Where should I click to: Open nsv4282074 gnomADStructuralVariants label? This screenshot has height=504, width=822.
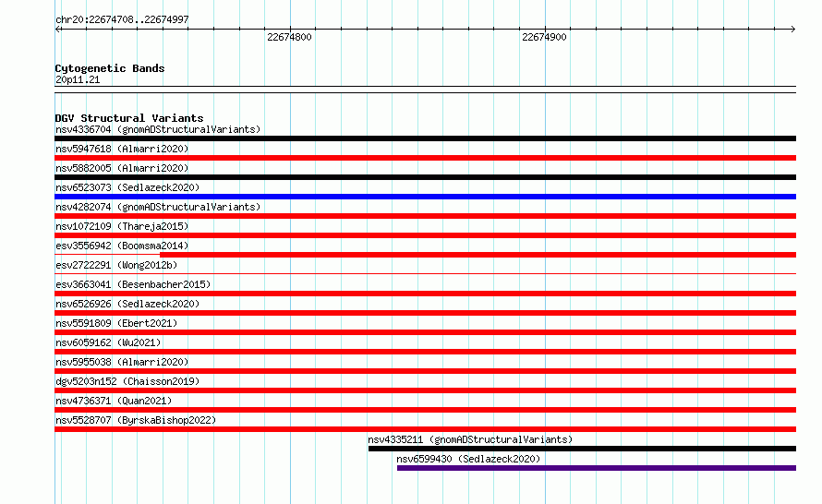coord(158,207)
